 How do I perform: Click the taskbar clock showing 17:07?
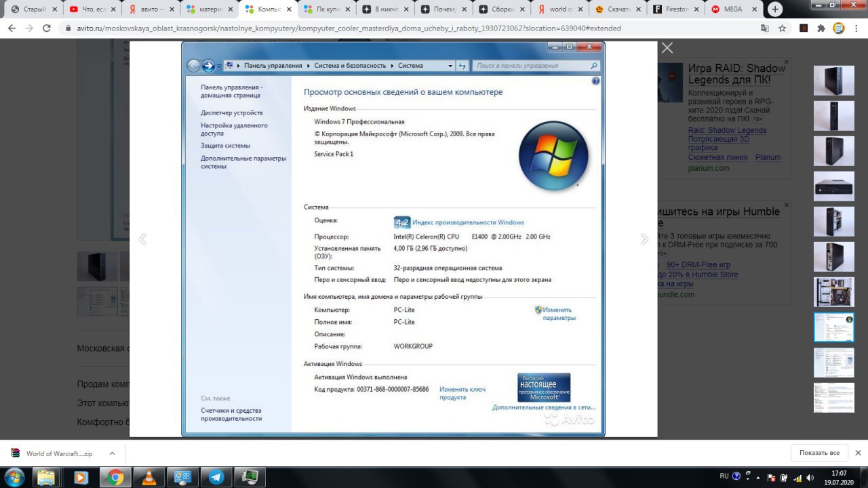[839, 477]
